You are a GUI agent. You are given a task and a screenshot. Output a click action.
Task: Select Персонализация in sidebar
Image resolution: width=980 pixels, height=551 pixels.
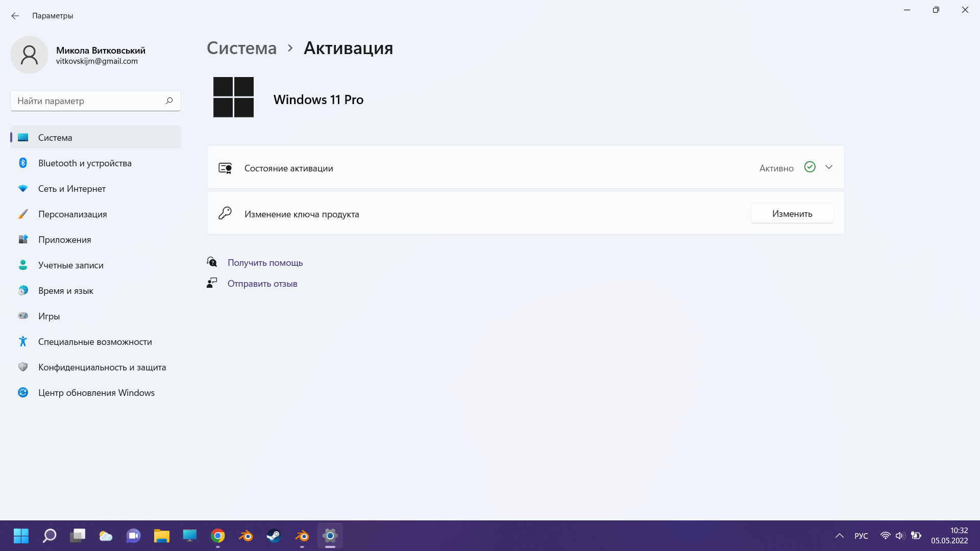[72, 214]
